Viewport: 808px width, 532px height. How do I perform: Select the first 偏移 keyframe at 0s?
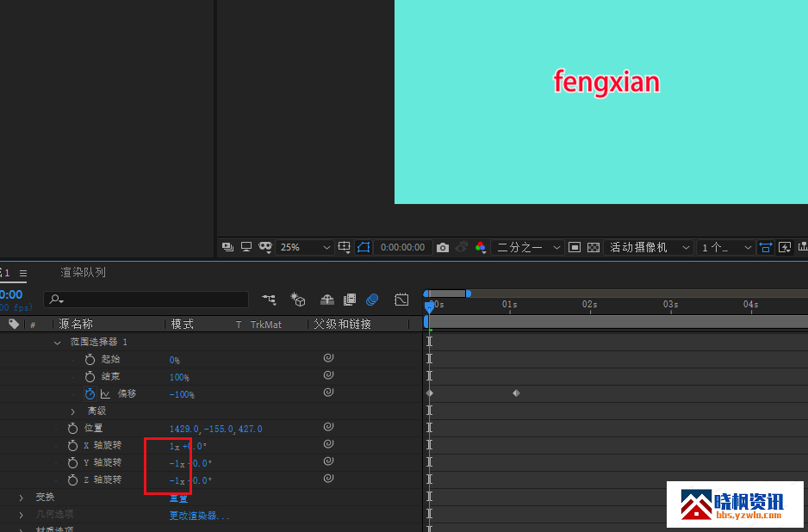point(429,393)
